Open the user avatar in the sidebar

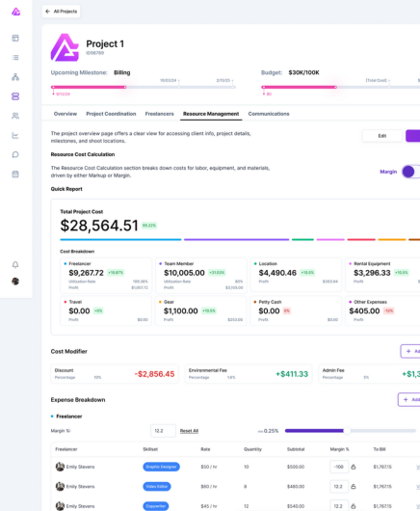(x=15, y=282)
